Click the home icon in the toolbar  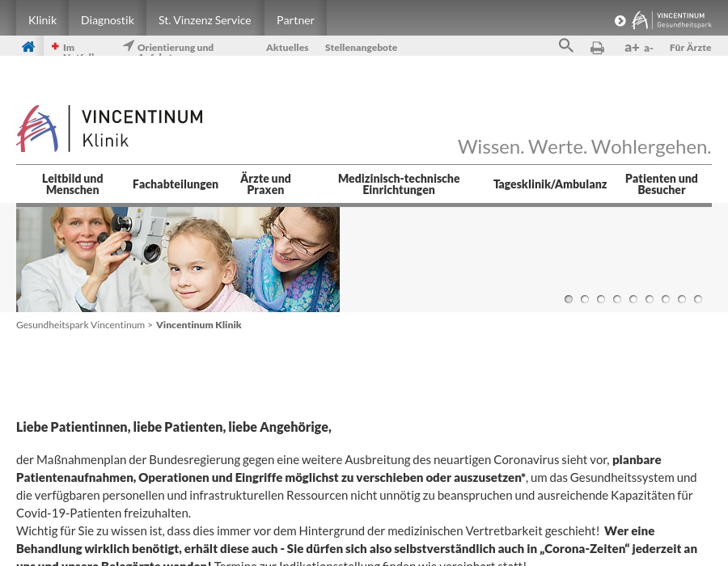[x=28, y=46]
